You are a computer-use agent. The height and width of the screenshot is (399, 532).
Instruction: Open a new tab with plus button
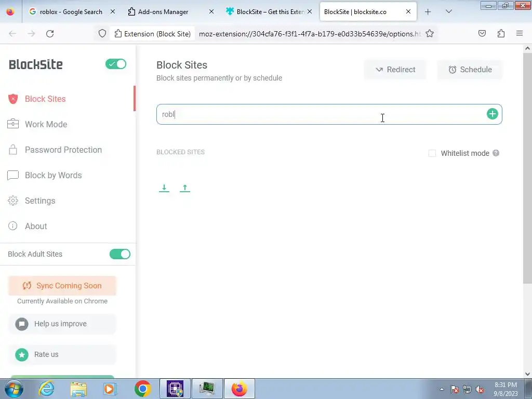click(428, 12)
